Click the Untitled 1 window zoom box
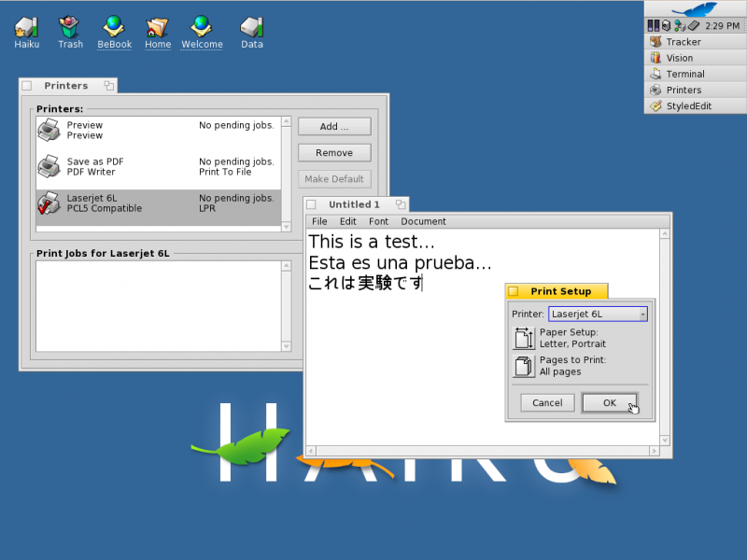 click(x=401, y=204)
